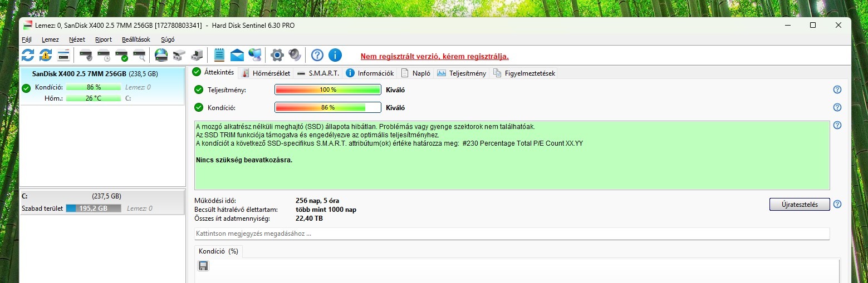The height and width of the screenshot is (283, 868).
Task: Open the Beállítások menu
Action: coord(136,39)
